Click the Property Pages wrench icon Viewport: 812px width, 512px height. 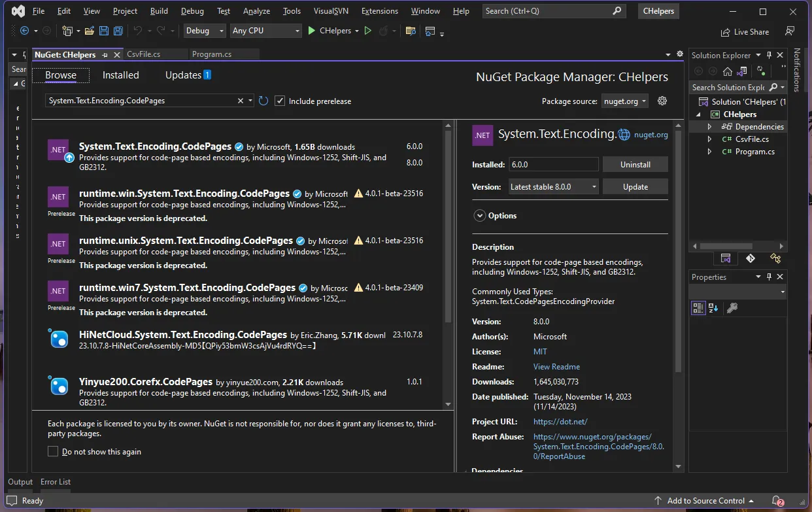point(732,308)
